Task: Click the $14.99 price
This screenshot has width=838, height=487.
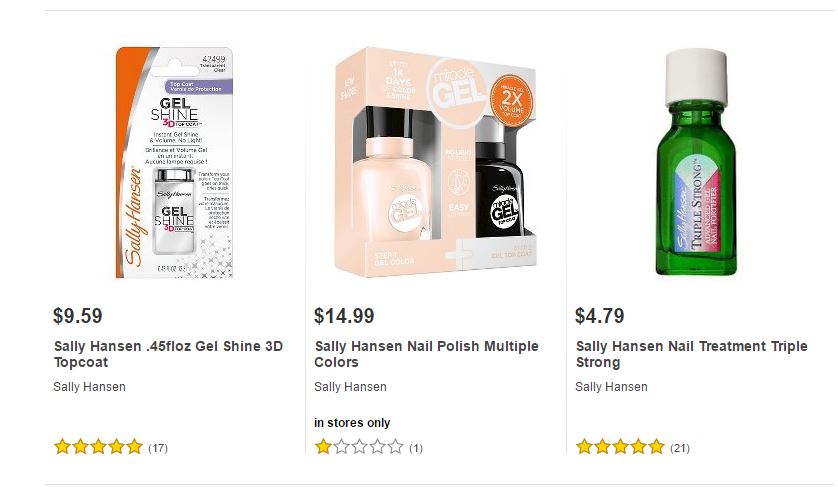Action: pos(344,317)
